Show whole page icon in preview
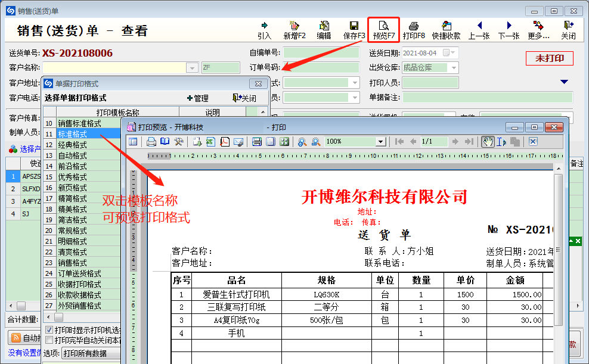Screen dimensions: 589x364 click(271, 141)
